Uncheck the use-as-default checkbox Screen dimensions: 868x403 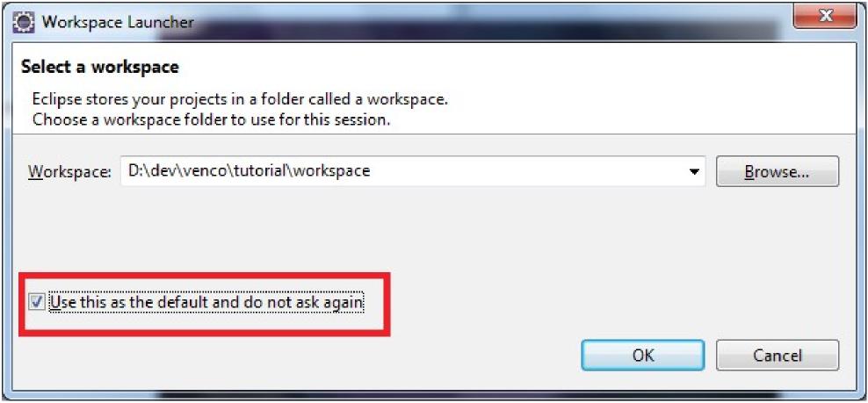click(x=36, y=302)
